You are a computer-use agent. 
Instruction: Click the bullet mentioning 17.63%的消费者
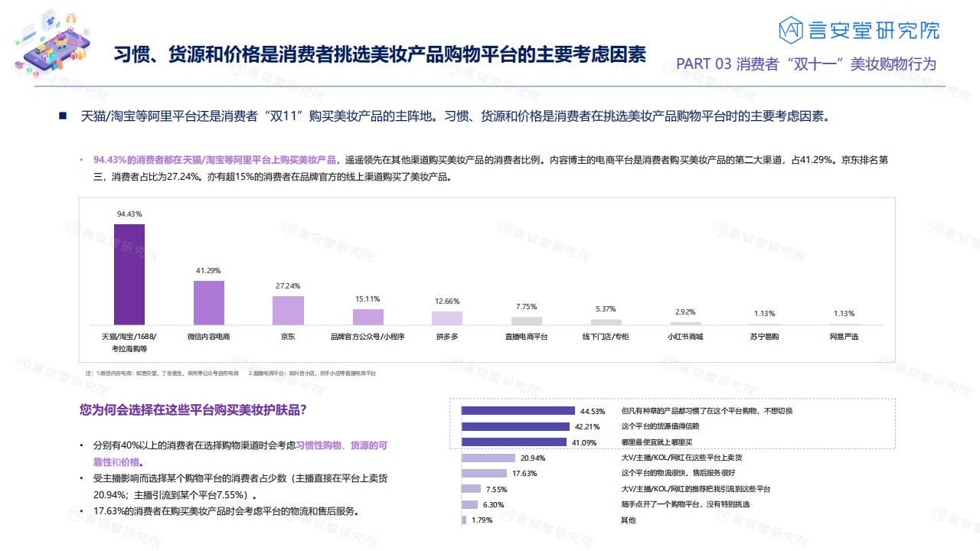[x=226, y=511]
